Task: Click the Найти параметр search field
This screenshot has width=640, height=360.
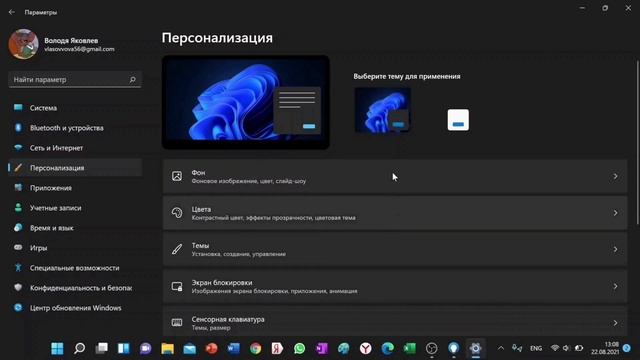Action: point(75,80)
